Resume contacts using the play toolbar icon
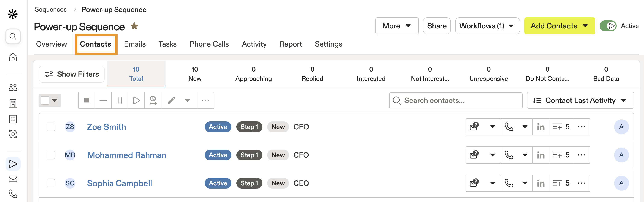Viewport: 644px width, 202px height. (x=136, y=100)
